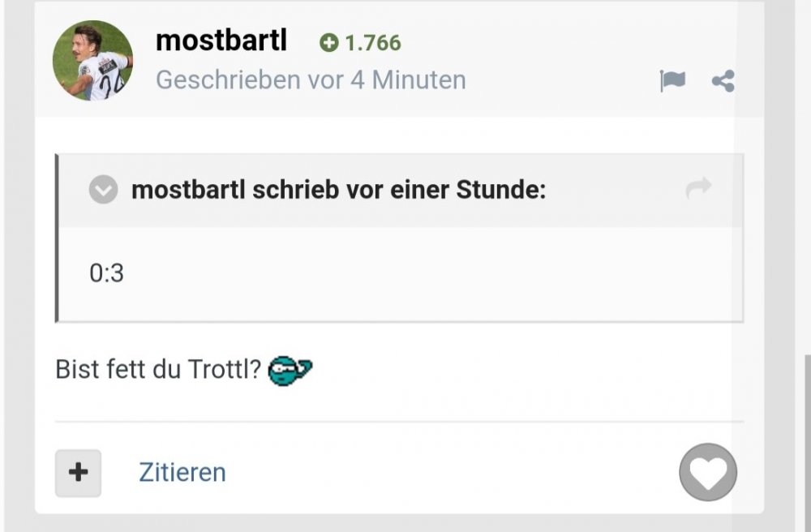Click the vertical scrollbar on the right edge
Image resolution: width=811 pixels, height=532 pixels.
[x=808, y=440]
